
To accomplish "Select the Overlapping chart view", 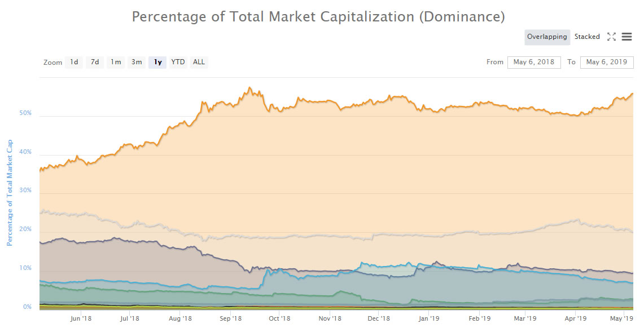I will [x=546, y=36].
